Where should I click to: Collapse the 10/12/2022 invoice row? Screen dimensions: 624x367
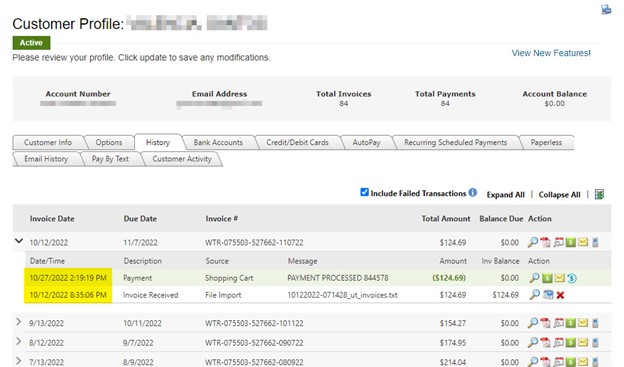(19, 241)
